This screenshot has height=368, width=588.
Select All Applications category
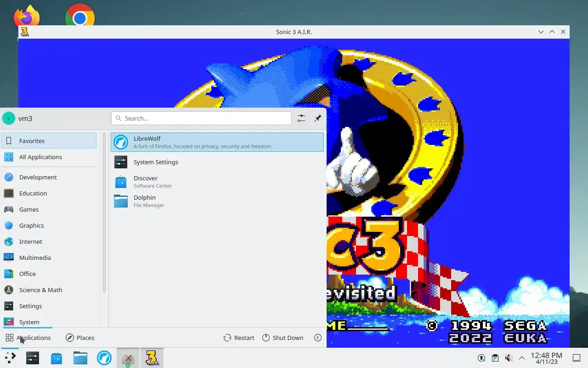(49, 157)
